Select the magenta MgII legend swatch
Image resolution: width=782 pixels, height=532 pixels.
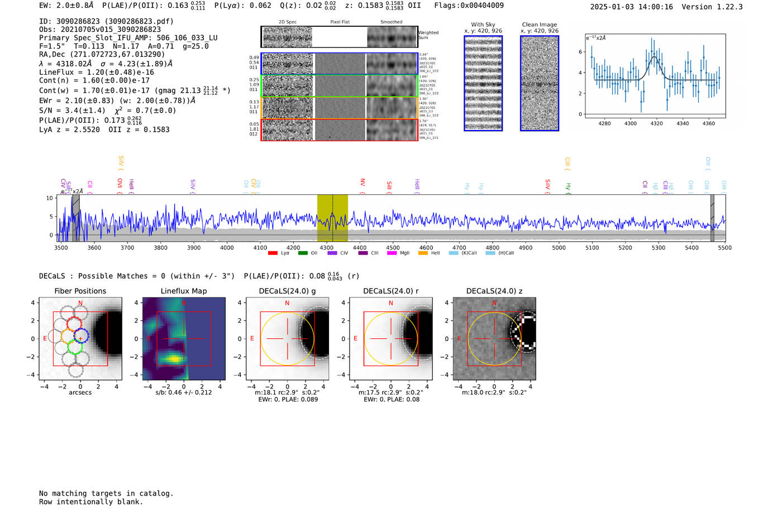[392, 253]
